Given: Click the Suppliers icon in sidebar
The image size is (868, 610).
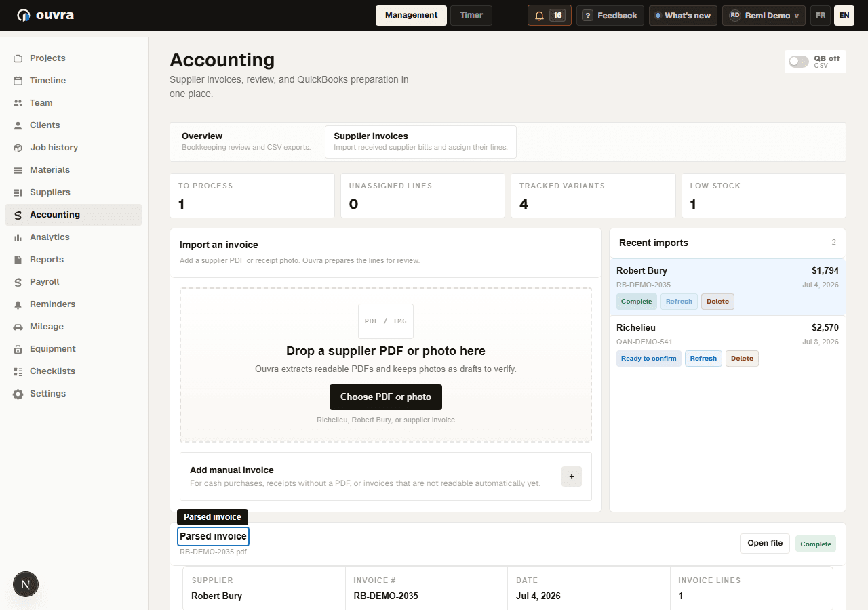Looking at the screenshot, I should tap(18, 192).
